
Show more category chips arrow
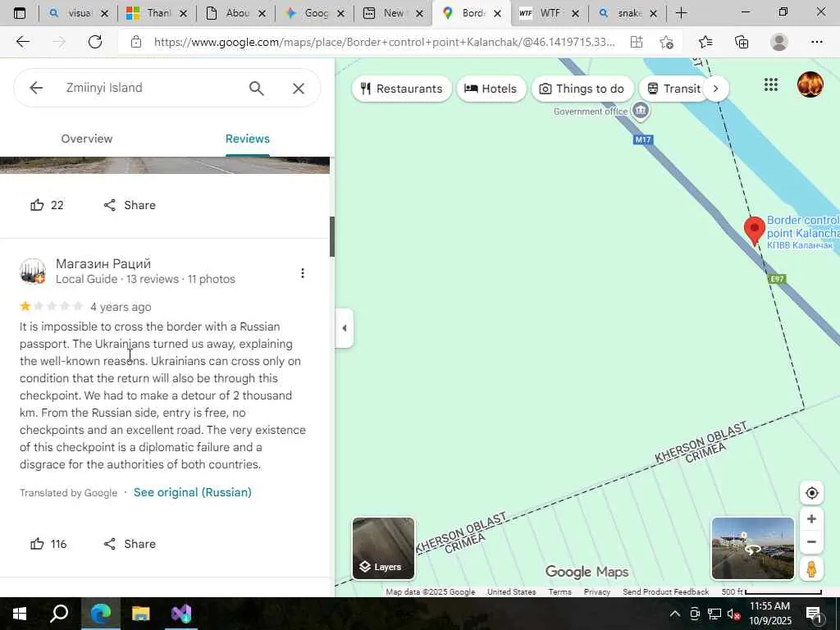click(715, 89)
